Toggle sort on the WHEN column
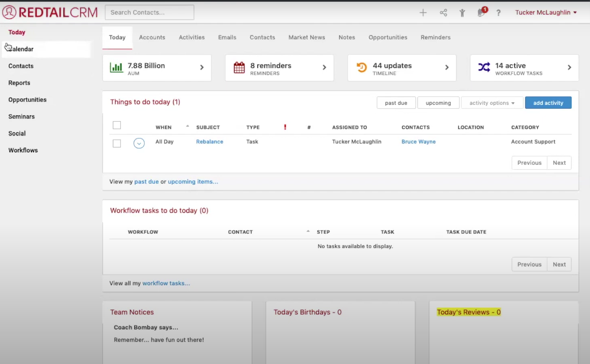Viewport: 590px width, 364px height. tap(163, 127)
